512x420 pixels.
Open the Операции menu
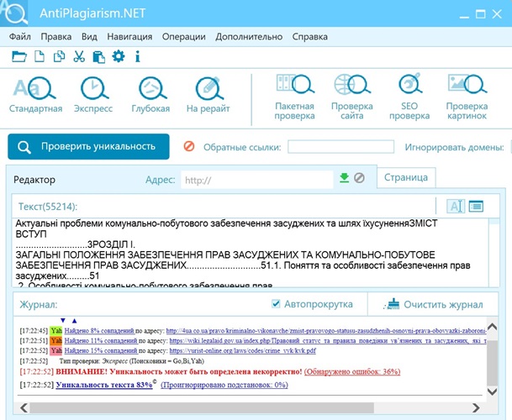point(184,37)
